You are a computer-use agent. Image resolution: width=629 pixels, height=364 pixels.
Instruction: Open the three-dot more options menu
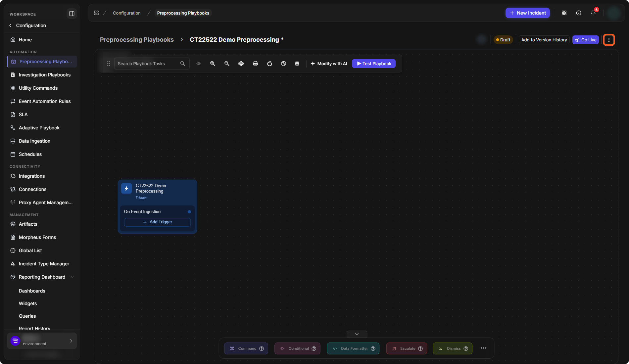click(x=609, y=40)
